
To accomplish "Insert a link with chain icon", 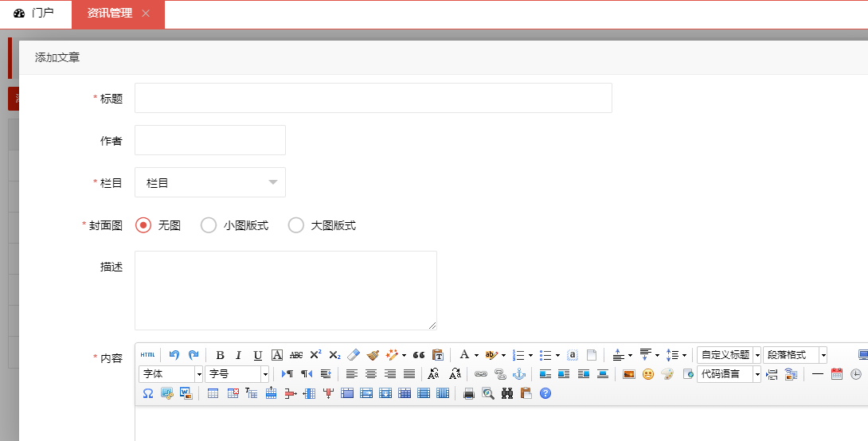I will (x=480, y=374).
